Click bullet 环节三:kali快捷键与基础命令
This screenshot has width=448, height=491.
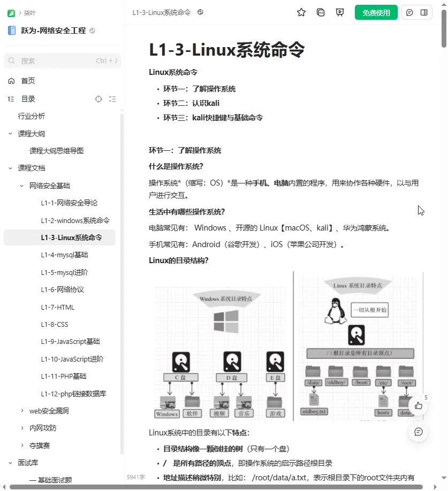[x=213, y=118]
